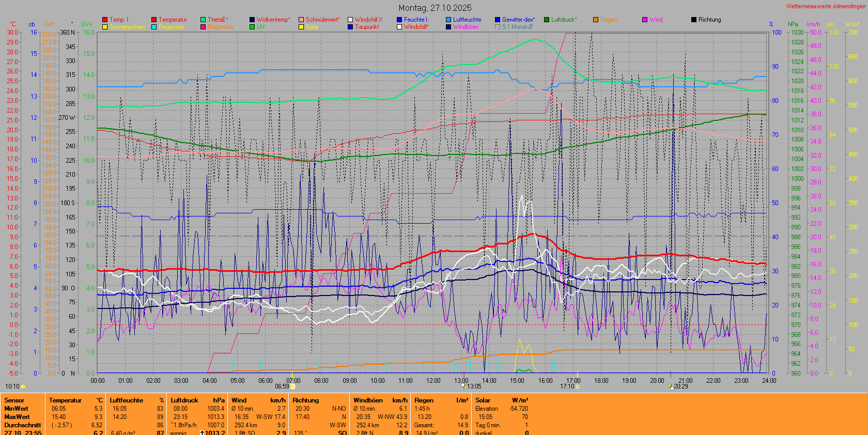Click the sun marker at 13:05
Viewport: 868px width, 435px height.
click(x=464, y=386)
